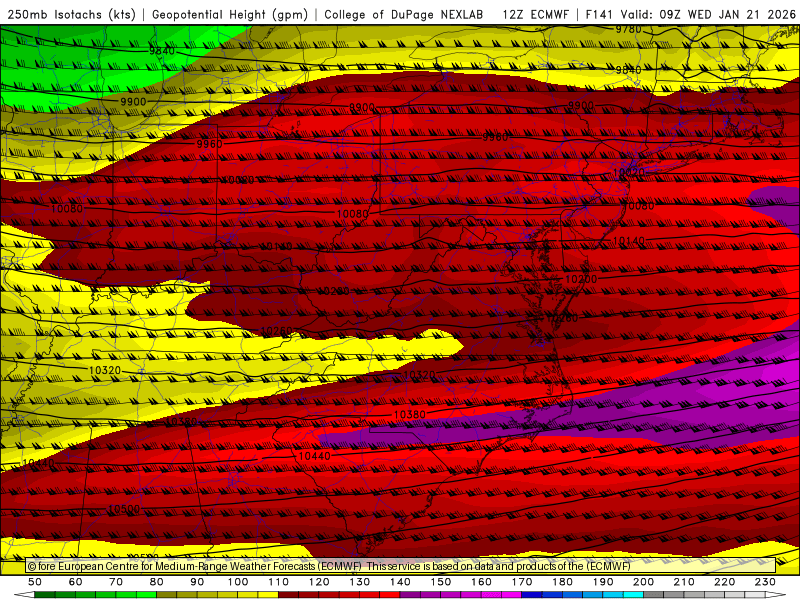The height and width of the screenshot is (600, 800).
Task: Click the '100' value on the color scale
Action: [238, 582]
